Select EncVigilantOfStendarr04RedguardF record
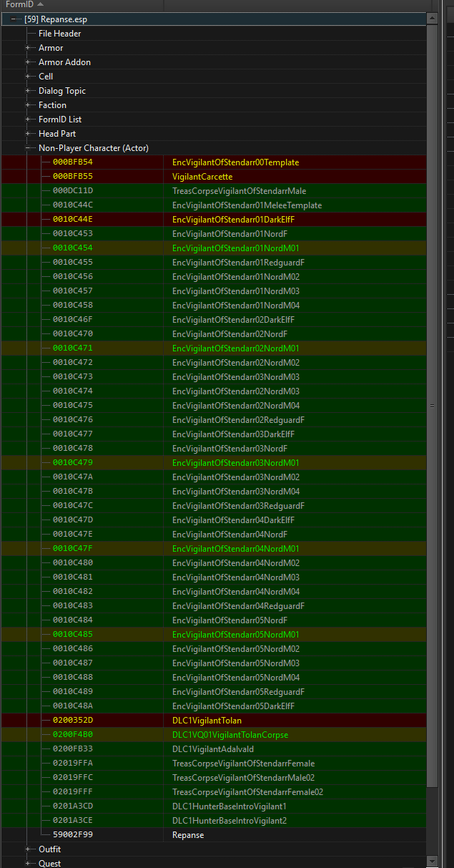This screenshot has width=454, height=868. coord(214,606)
